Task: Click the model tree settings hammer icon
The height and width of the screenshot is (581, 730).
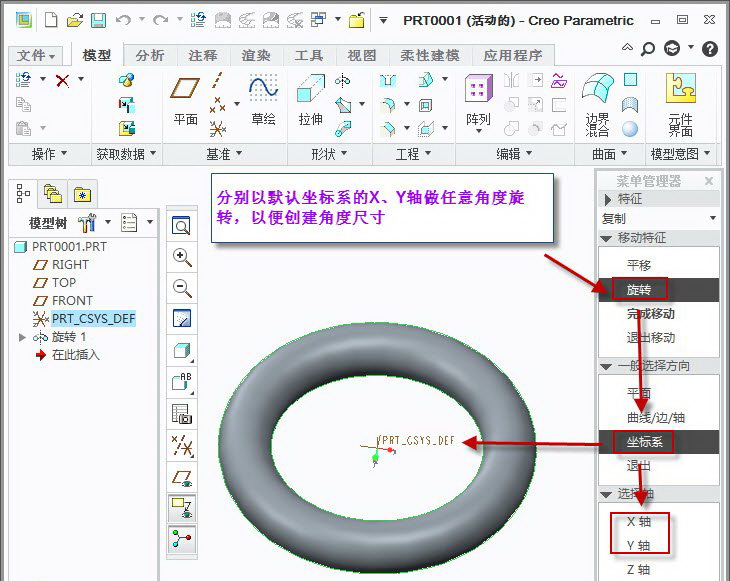Action: [88, 223]
